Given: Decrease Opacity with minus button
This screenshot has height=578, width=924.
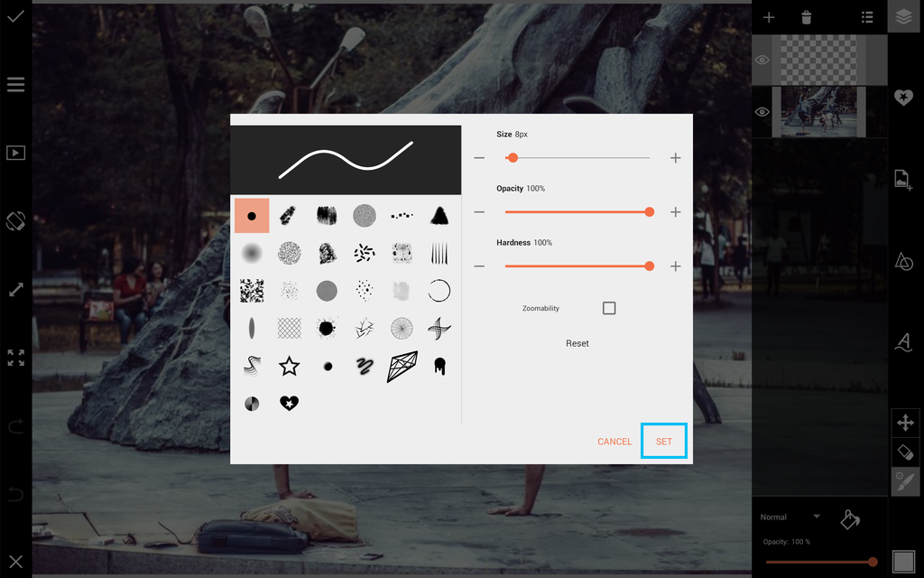Looking at the screenshot, I should click(479, 211).
